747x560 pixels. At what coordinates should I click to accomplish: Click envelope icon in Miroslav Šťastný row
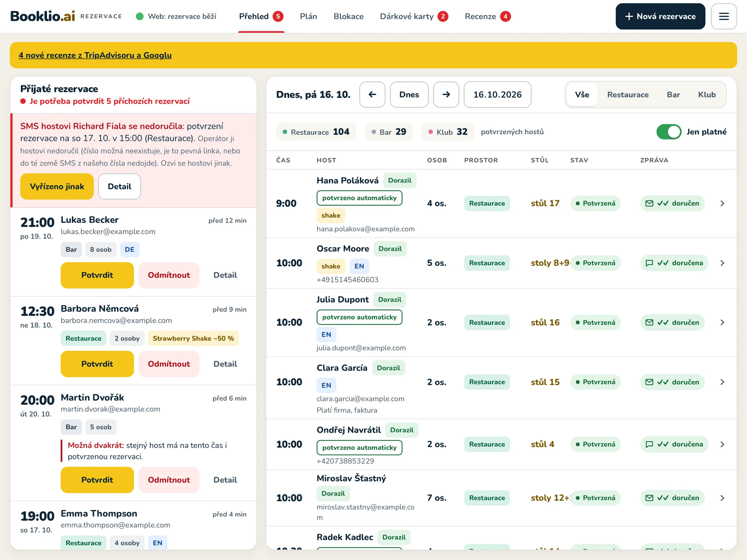point(649,498)
